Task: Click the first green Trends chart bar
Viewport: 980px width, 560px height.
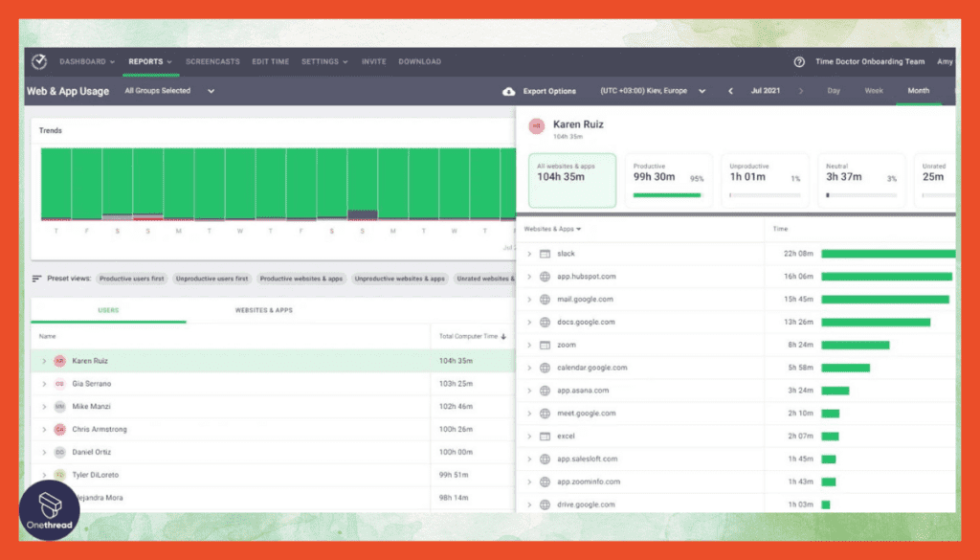Action: pyautogui.click(x=56, y=183)
